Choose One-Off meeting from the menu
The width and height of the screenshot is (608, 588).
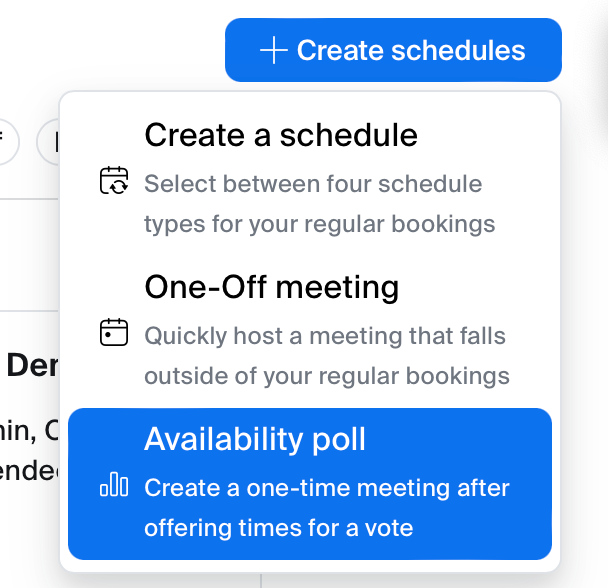pos(272,288)
